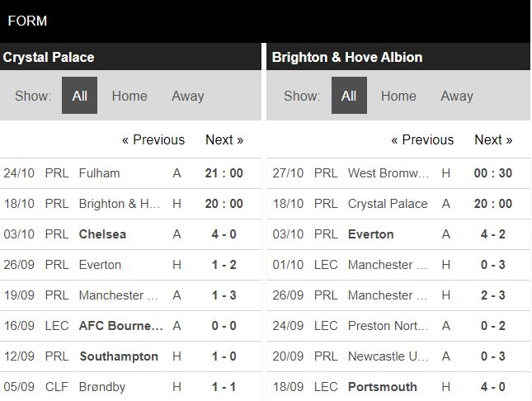This screenshot has height=401, width=532.
Task: Open Chelsea 4 - 0 match row
Action: tap(130, 234)
